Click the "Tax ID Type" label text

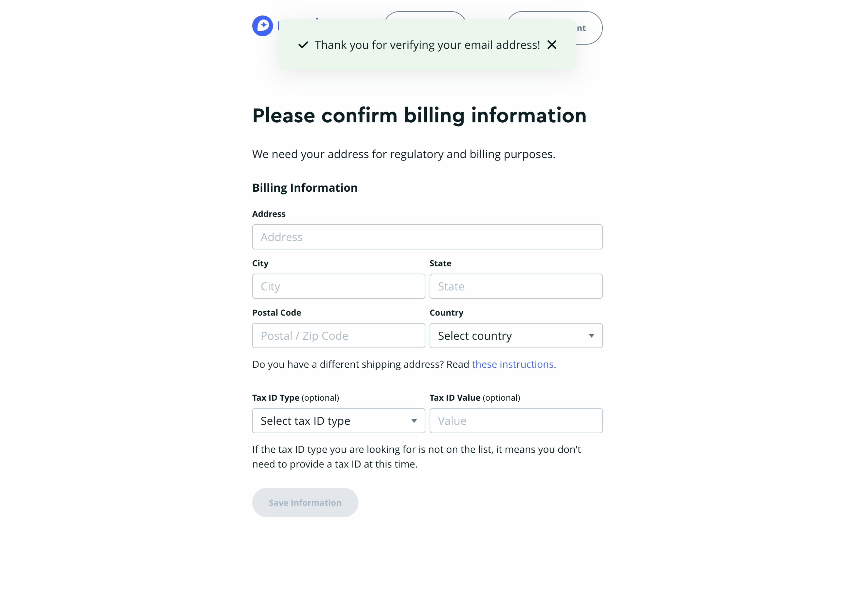276,398
